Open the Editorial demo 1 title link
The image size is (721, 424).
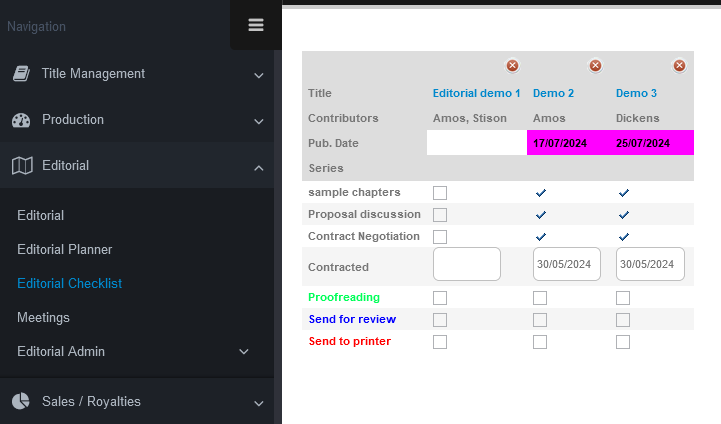(x=476, y=93)
